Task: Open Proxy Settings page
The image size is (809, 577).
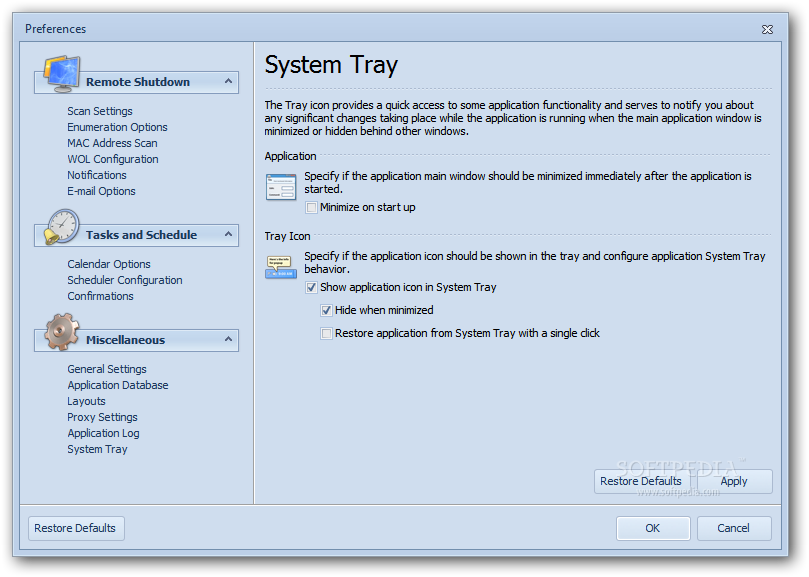Action: click(102, 417)
